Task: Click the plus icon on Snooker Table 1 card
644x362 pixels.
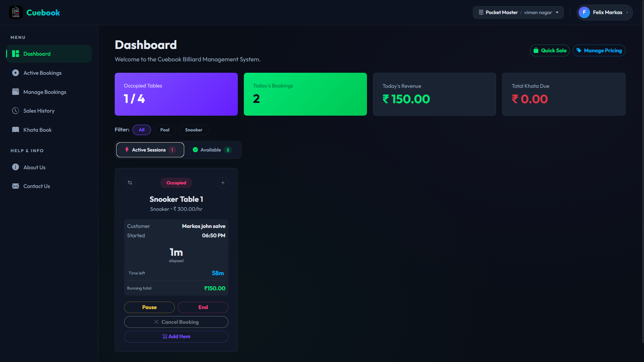Action: tap(223, 183)
